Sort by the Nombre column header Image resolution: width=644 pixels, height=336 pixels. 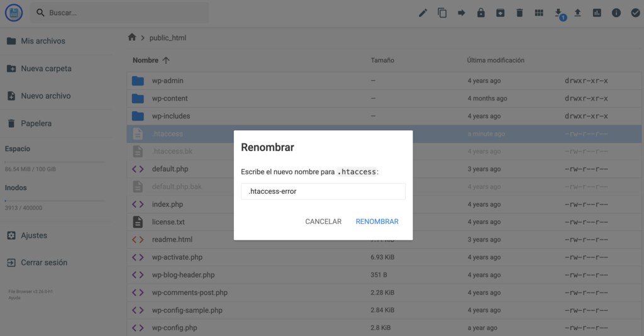click(x=151, y=60)
